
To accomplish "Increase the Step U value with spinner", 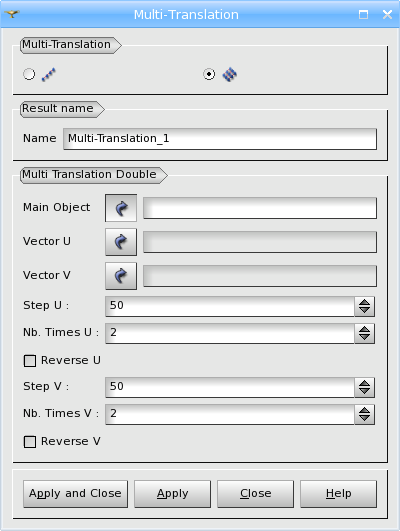I will (x=364, y=302).
